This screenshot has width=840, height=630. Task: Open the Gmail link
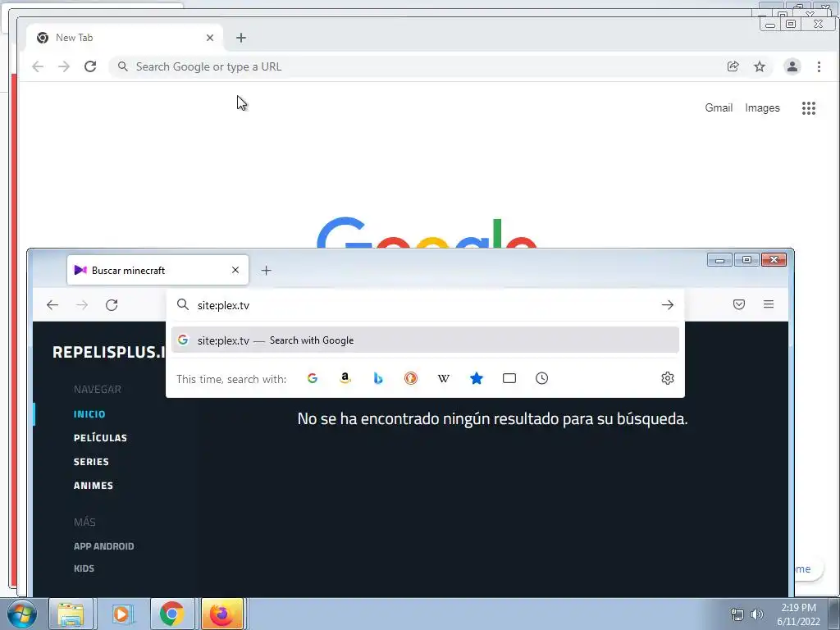[719, 107]
